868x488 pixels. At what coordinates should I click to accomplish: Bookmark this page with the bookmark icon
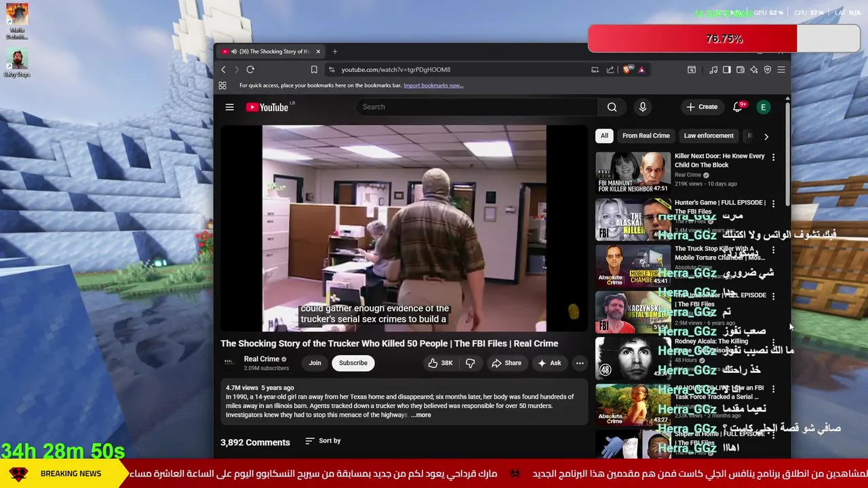click(314, 70)
